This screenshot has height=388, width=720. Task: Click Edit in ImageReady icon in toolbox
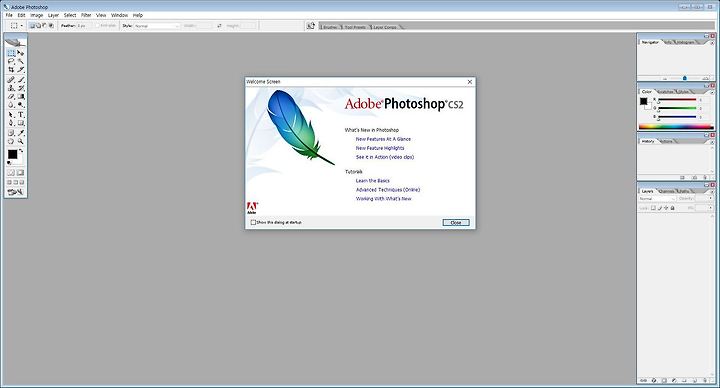pyautogui.click(x=16, y=192)
